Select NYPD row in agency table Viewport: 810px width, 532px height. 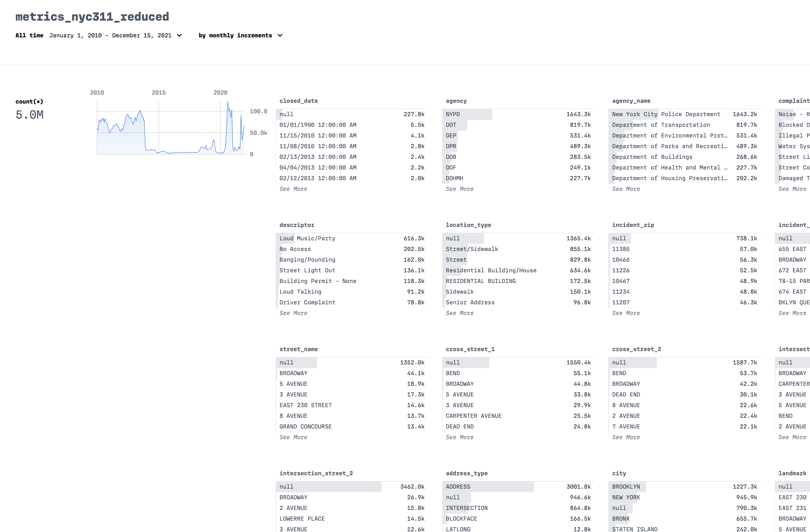(x=518, y=114)
